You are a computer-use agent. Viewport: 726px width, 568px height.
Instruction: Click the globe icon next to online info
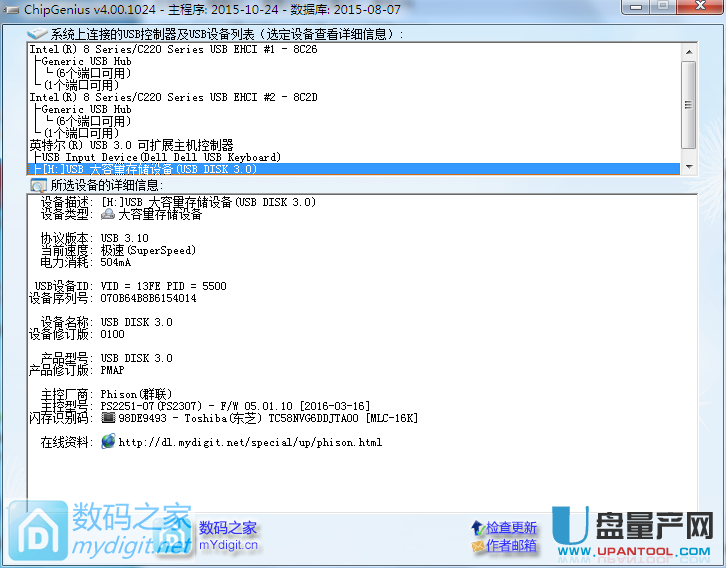(108, 441)
